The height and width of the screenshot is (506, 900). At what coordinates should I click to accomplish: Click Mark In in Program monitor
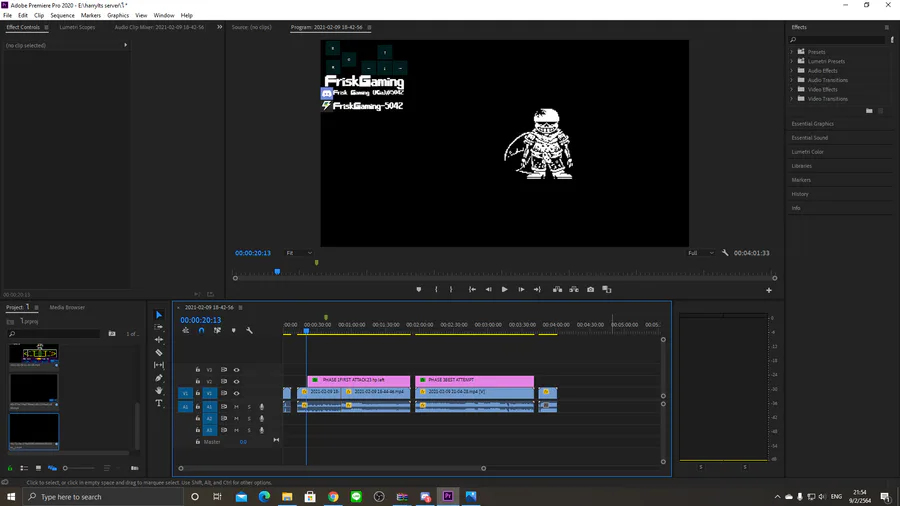click(x=436, y=290)
